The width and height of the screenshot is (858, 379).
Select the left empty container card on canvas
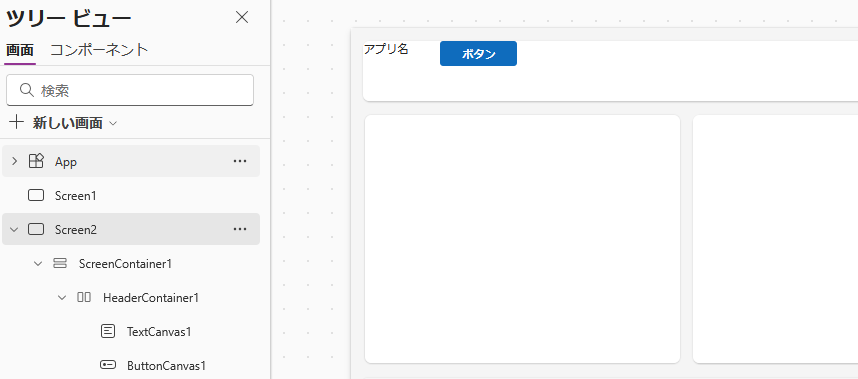[523, 239]
